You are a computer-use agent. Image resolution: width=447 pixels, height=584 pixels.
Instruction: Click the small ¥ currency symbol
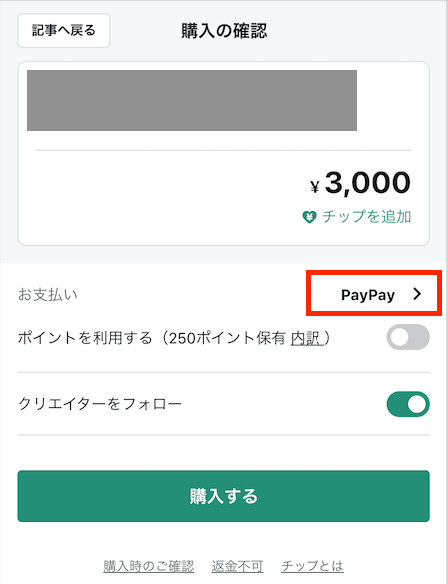point(315,187)
